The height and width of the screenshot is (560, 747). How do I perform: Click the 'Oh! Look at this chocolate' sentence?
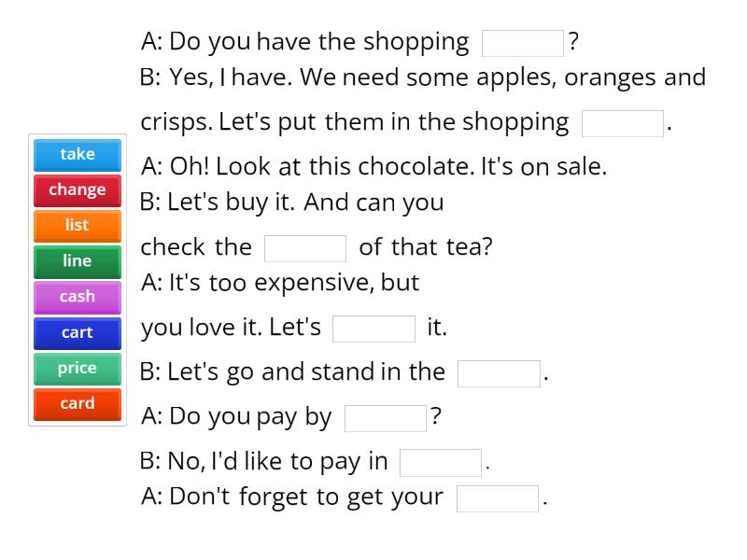(373, 167)
